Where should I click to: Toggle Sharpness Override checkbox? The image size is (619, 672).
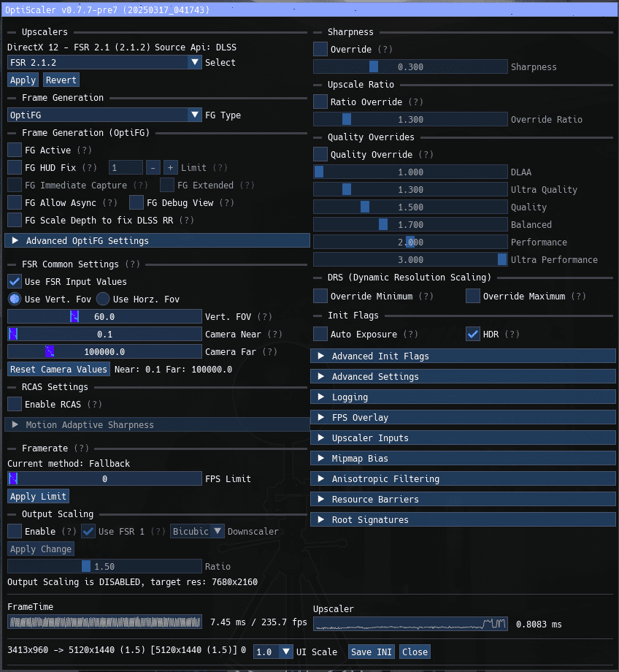[x=320, y=49]
